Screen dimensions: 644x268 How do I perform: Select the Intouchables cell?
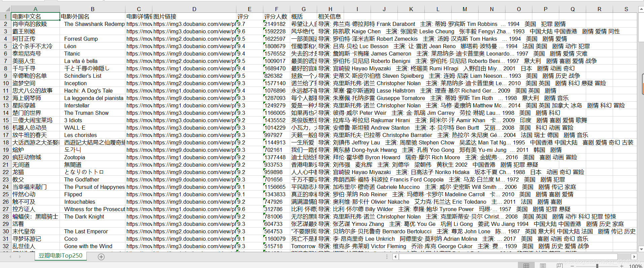92,202
